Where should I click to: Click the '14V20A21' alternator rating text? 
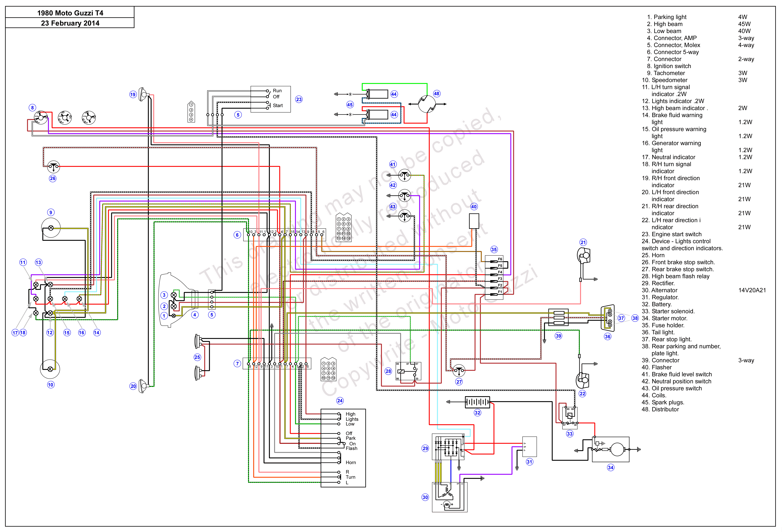point(752,290)
